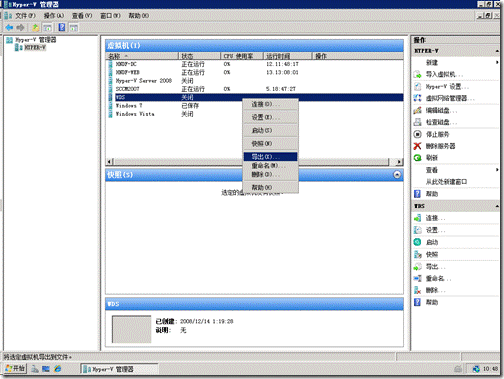
Task: Choose 启动(S) in the context menu
Action: [270, 130]
